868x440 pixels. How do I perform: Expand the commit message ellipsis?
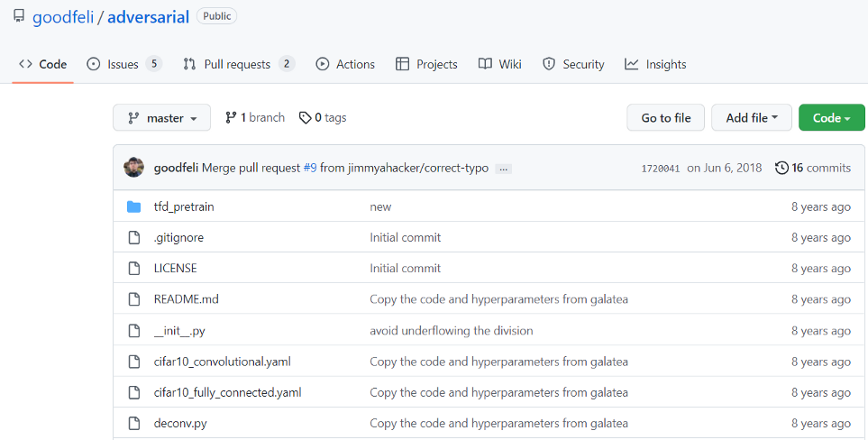(x=503, y=169)
